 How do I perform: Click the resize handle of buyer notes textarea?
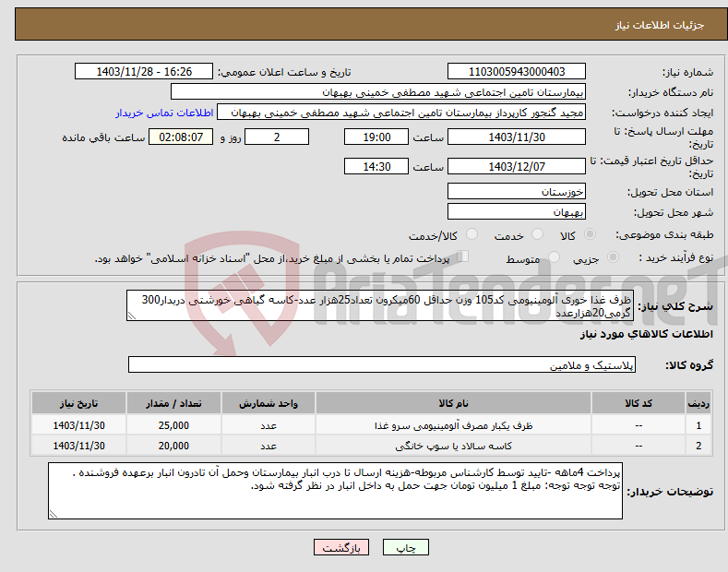[x=53, y=514]
